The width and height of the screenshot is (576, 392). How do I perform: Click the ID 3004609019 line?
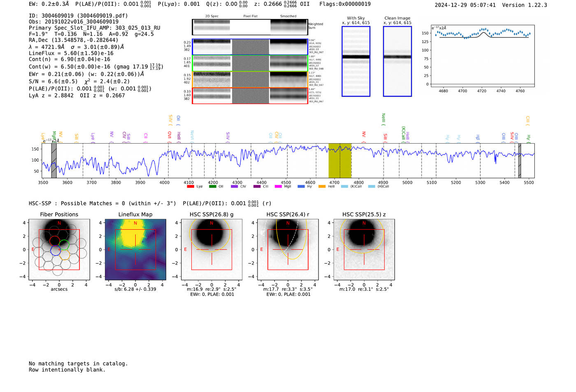[78, 16]
